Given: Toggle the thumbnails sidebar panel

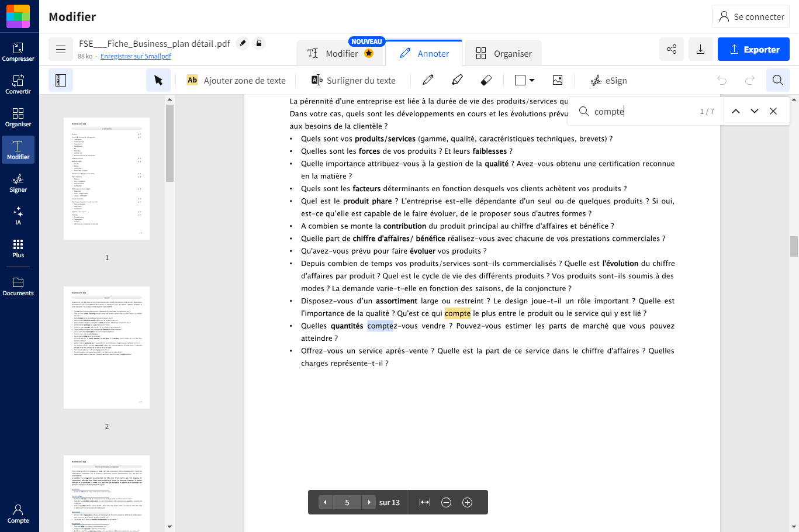Looking at the screenshot, I should [61, 80].
